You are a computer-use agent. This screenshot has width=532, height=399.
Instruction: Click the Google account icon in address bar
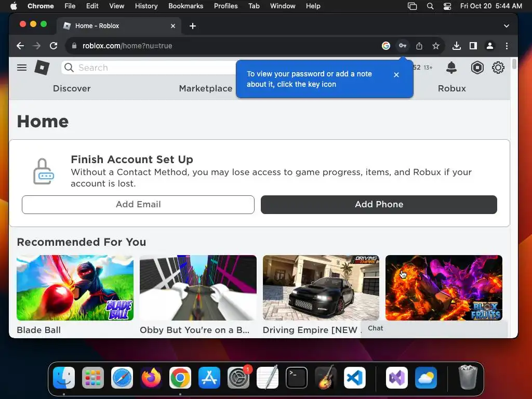point(386,46)
